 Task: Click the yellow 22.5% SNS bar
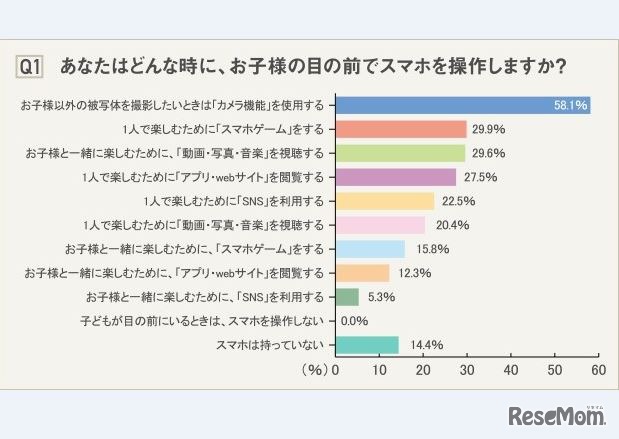pyautogui.click(x=385, y=201)
